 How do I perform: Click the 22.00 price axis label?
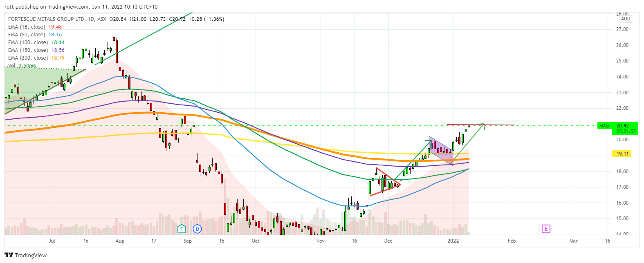click(622, 108)
